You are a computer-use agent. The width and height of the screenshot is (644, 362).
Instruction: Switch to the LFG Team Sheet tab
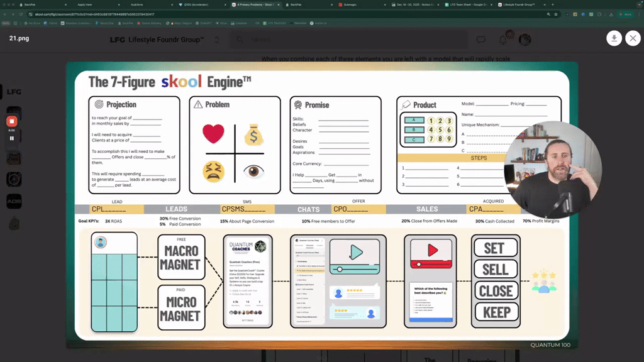point(467,4)
